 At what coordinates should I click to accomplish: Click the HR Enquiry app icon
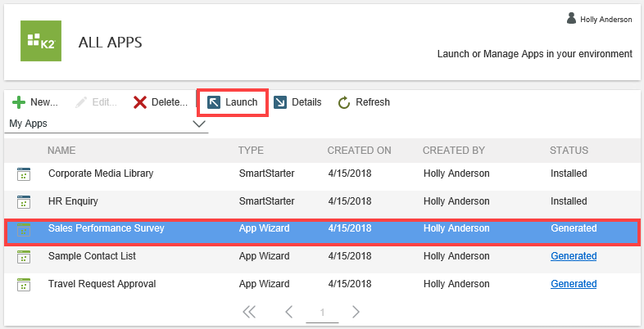(x=23, y=201)
